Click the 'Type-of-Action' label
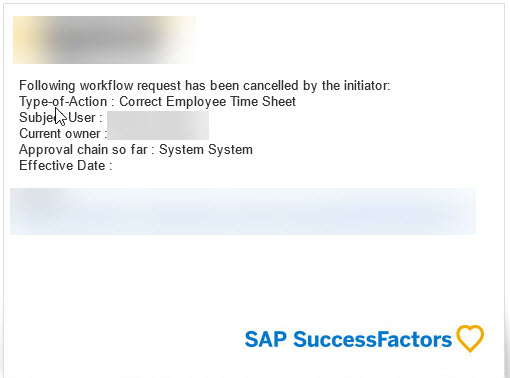Viewport: 510px width, 378px height. [63, 101]
